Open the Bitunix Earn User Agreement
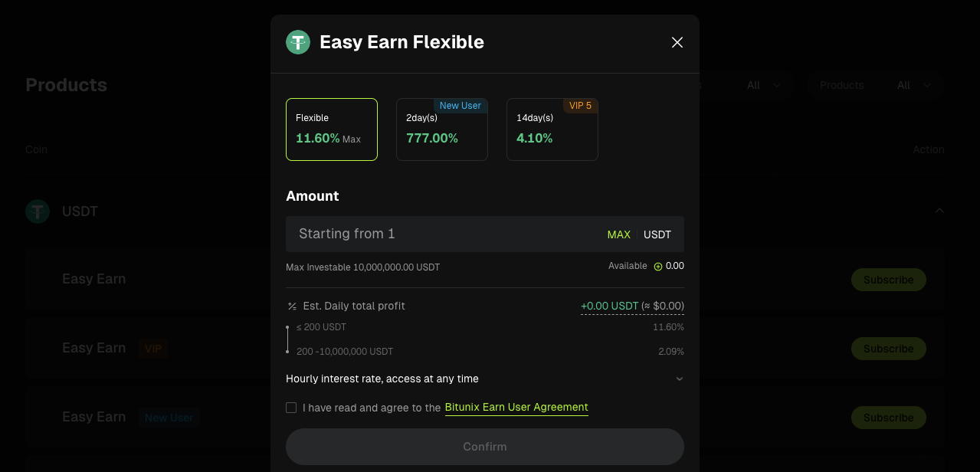 coord(516,408)
